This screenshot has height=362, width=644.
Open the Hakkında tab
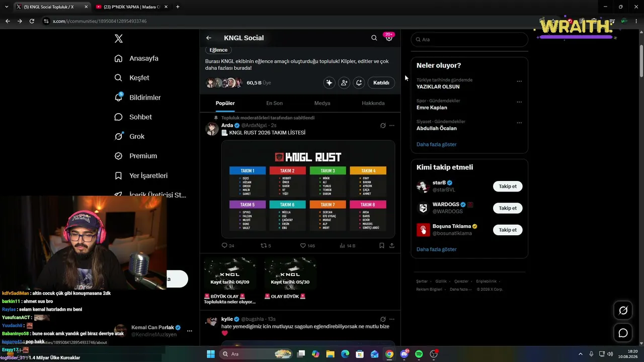(373, 103)
